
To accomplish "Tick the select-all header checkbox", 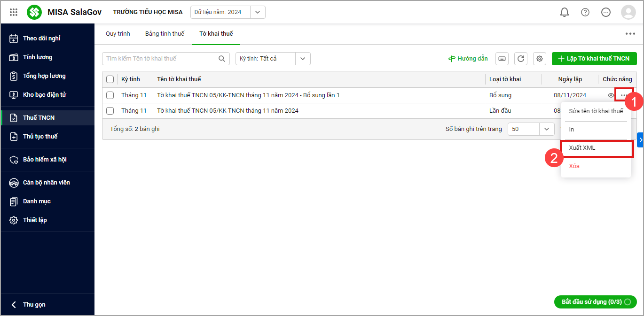I will (x=110, y=79).
